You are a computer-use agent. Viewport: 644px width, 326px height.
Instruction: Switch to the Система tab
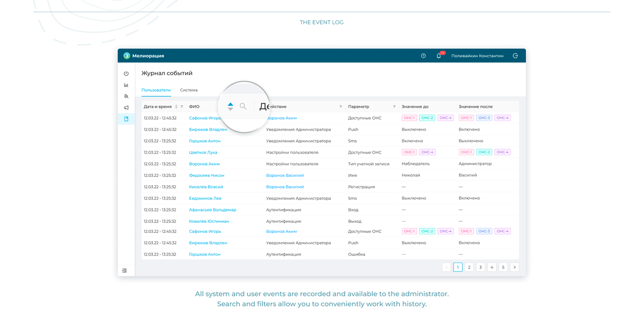pyautogui.click(x=189, y=90)
